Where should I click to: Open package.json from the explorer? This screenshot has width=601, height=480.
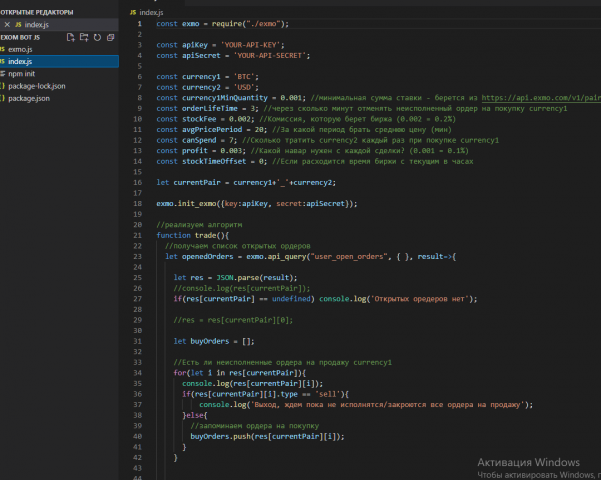pyautogui.click(x=27, y=98)
